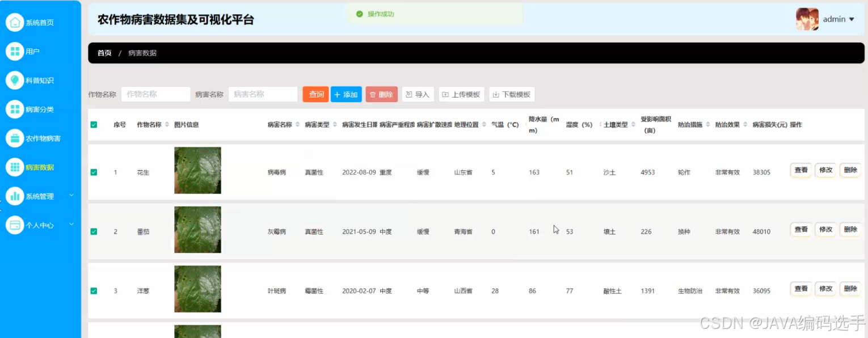Click the 叶斑病 cell
Viewport: 868px width, 338px height.
277,291
